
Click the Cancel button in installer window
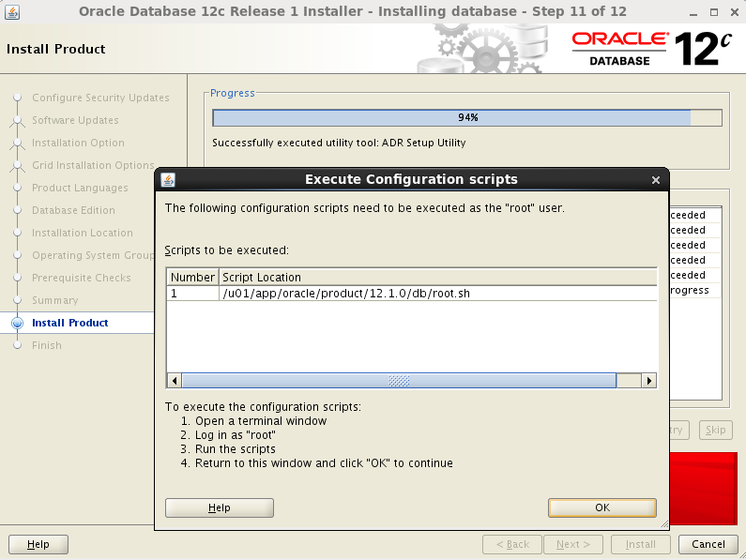(708, 544)
